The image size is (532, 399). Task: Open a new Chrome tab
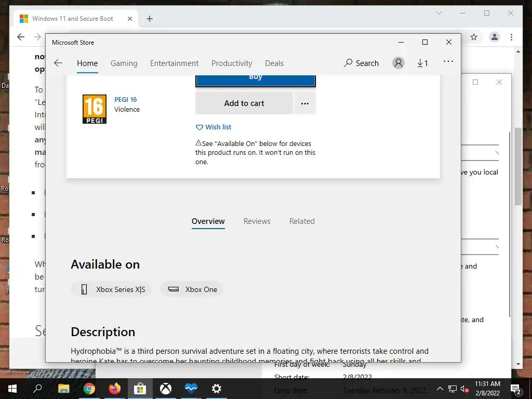coord(150,19)
